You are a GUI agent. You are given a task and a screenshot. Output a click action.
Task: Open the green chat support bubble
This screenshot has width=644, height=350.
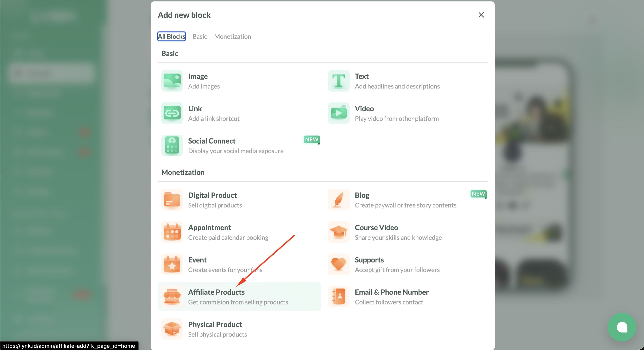click(622, 327)
